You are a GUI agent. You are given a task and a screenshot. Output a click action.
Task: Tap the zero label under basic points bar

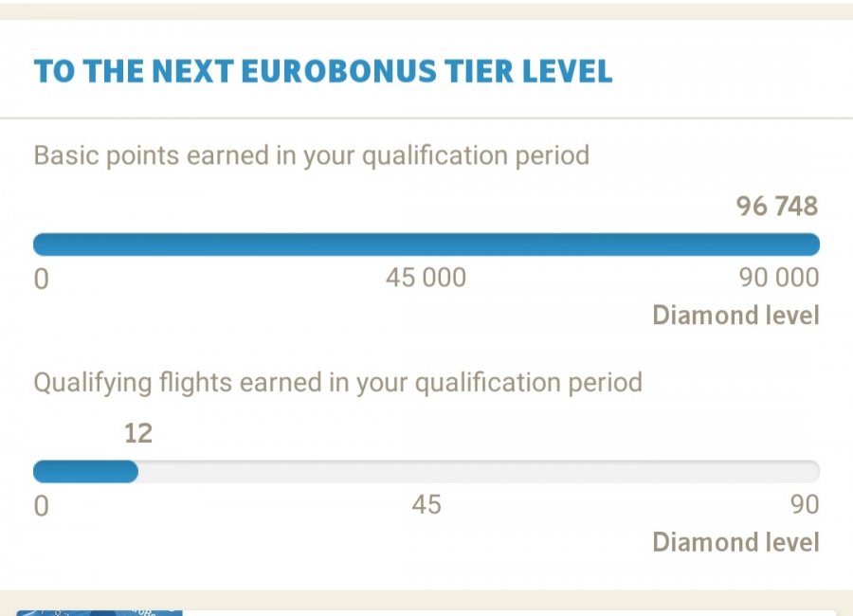[x=41, y=279]
